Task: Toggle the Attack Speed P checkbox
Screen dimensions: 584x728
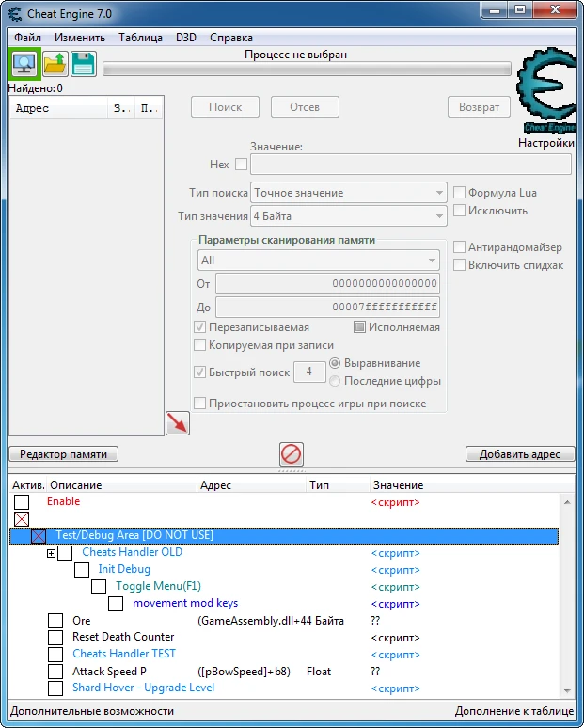Action: [55, 672]
